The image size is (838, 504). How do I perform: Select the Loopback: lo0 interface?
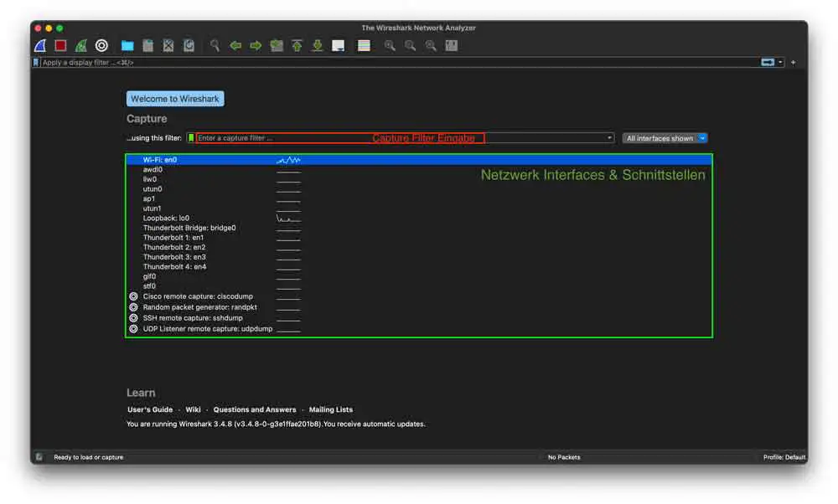[419, 218]
